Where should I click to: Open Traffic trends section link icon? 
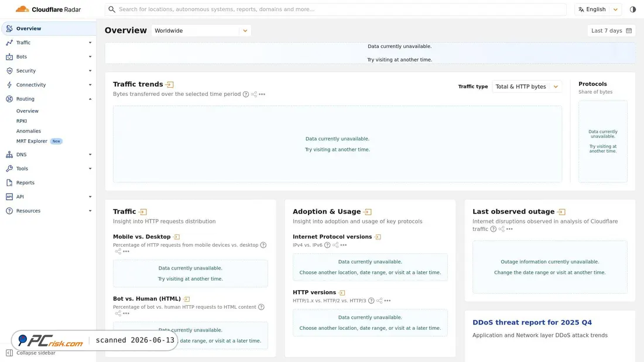point(170,85)
